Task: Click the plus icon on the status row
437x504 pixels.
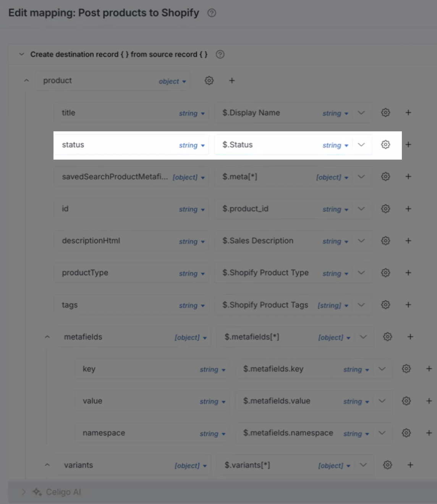Action: (x=408, y=145)
